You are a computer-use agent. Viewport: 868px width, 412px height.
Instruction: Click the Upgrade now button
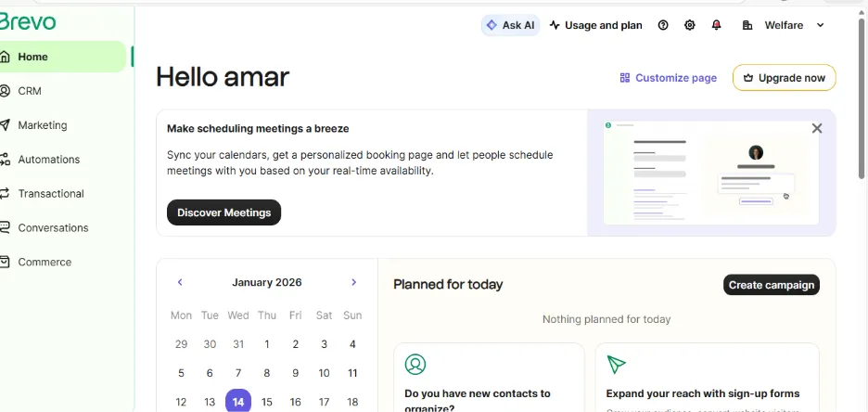784,78
